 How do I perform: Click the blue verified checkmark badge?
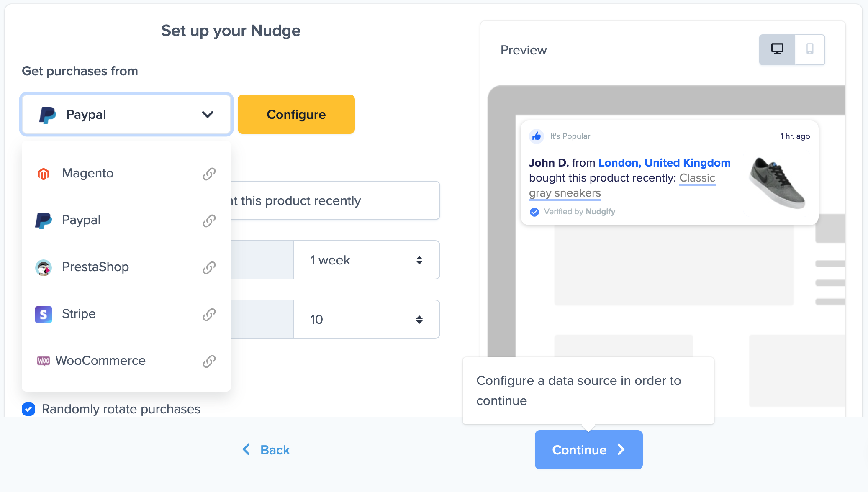(x=534, y=212)
